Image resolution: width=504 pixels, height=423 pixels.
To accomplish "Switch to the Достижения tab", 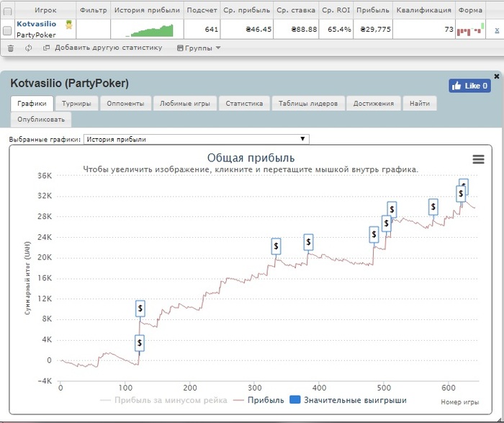I will 374,104.
